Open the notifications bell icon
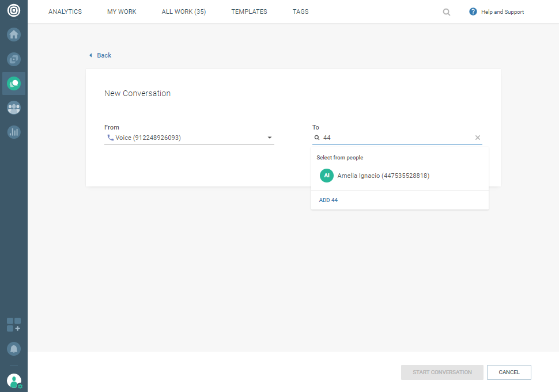The width and height of the screenshot is (559, 392). click(x=14, y=348)
